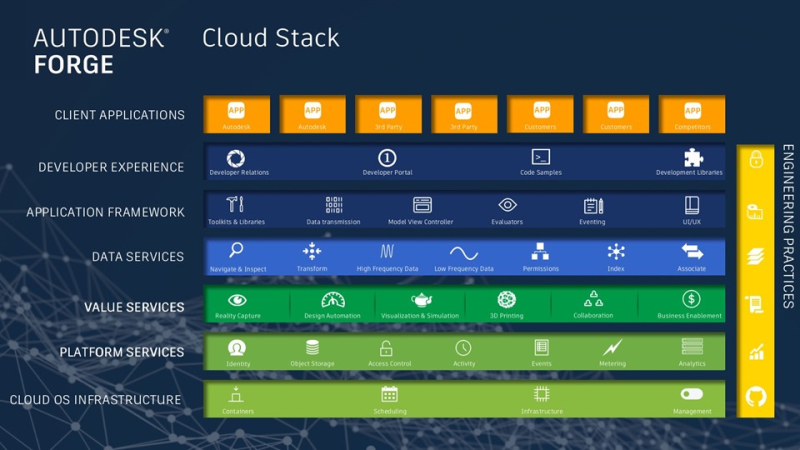Click the Client Applications row label
This screenshot has height=450, width=800.
pos(120,115)
